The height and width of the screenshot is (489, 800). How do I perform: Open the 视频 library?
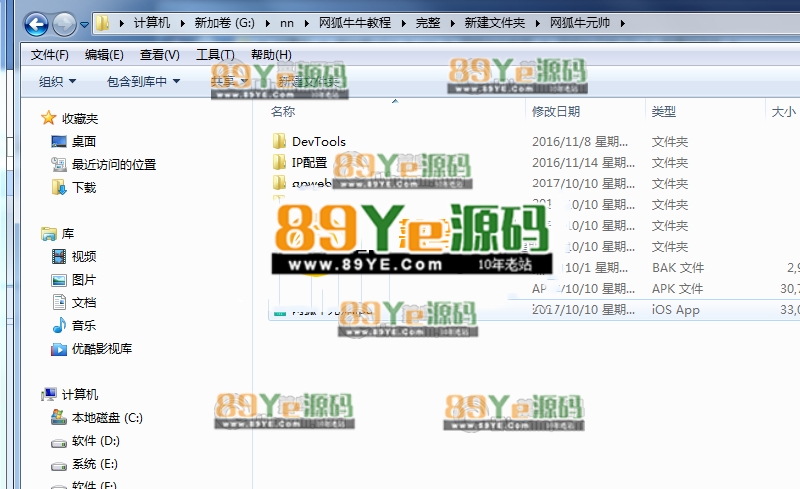tap(84, 256)
